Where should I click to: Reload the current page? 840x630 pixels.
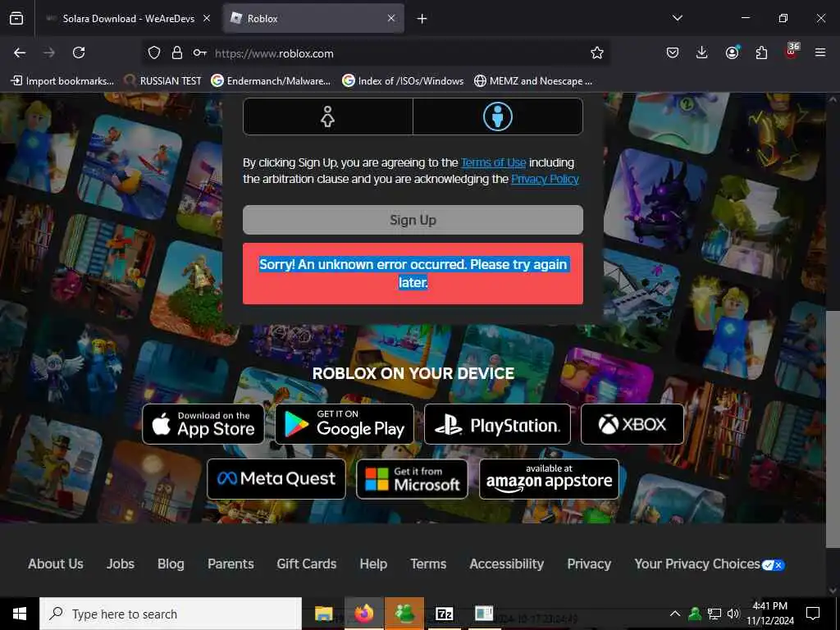coord(79,52)
